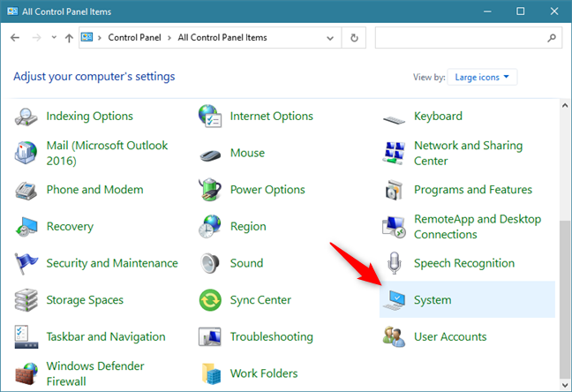Open the System icon

tap(394, 300)
